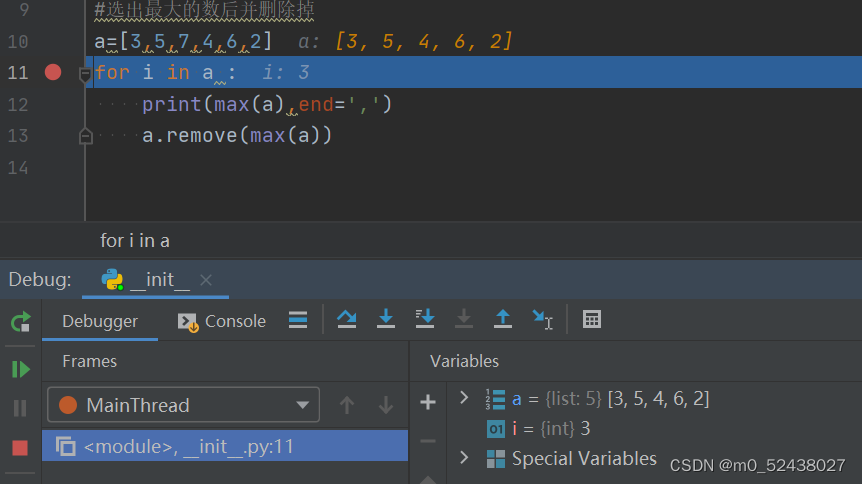Click the a=[3,5,7,4,6,2] assignment line
The width and height of the screenshot is (862, 484).
point(183,41)
